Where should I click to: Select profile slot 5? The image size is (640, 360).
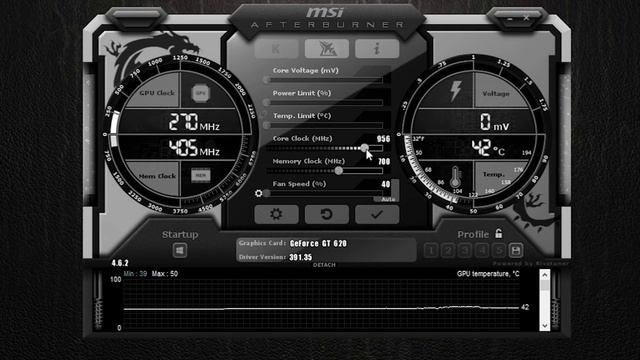[498, 250]
